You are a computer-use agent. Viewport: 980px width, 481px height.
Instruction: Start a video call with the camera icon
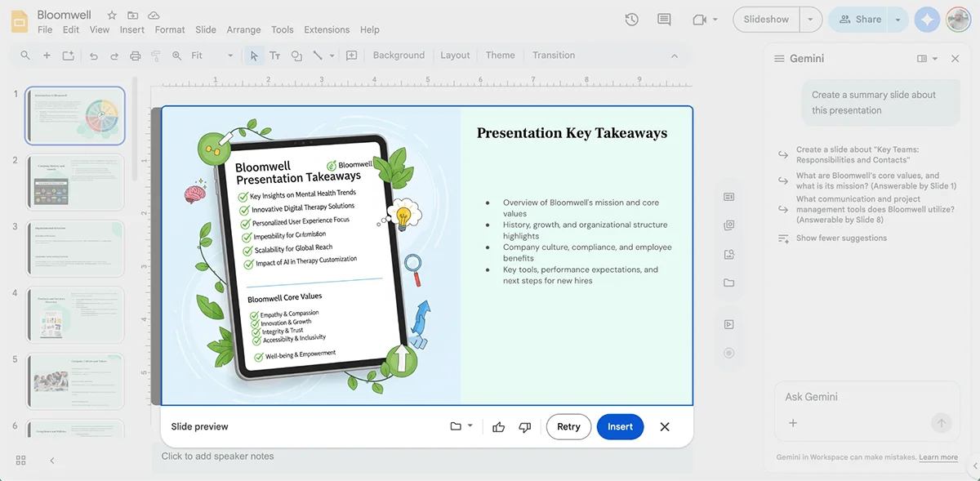tap(699, 20)
